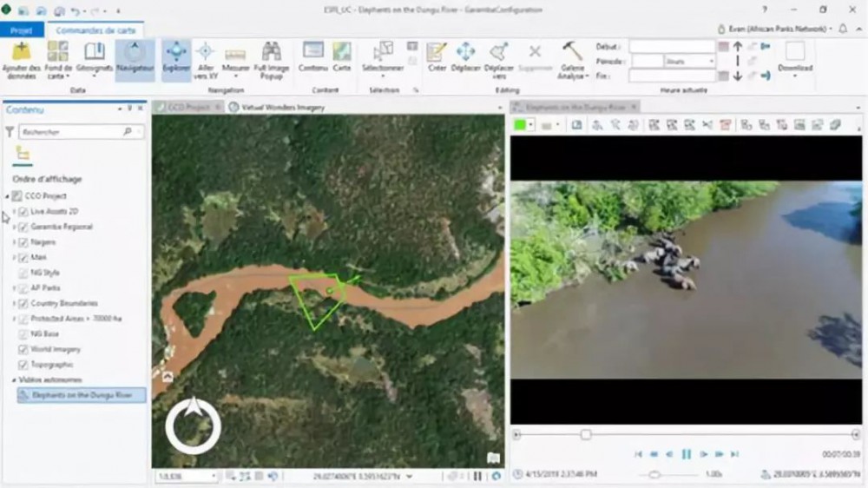Toggle the Garamba Regional layer checkbox

tap(23, 228)
